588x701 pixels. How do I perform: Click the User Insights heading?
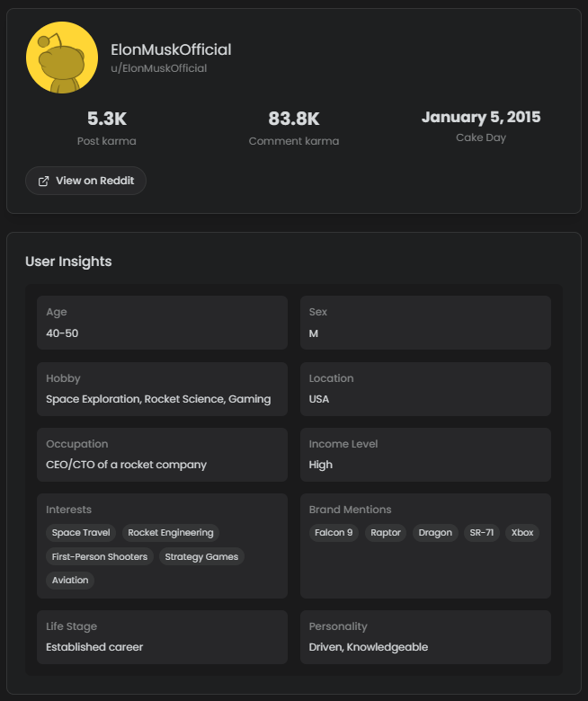click(68, 262)
